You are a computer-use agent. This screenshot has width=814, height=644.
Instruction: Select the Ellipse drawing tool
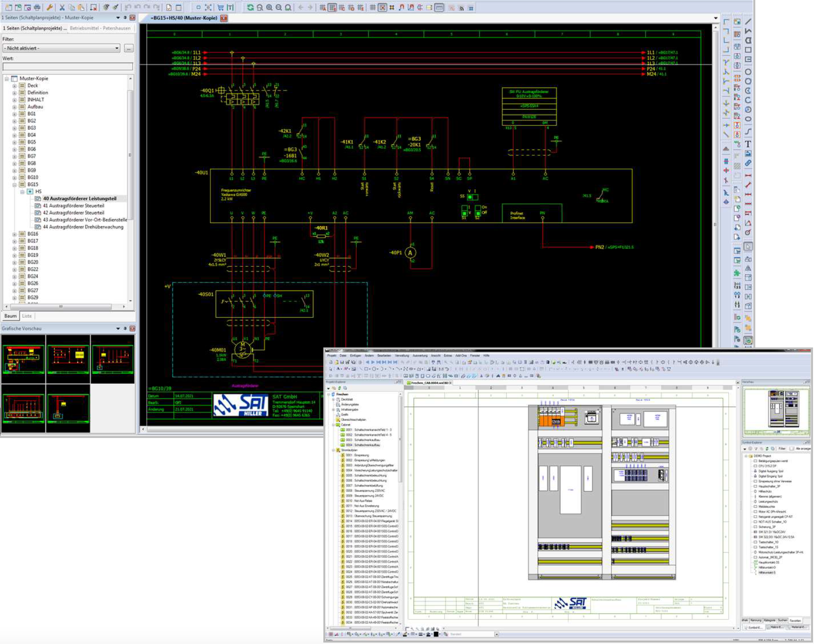click(x=748, y=119)
